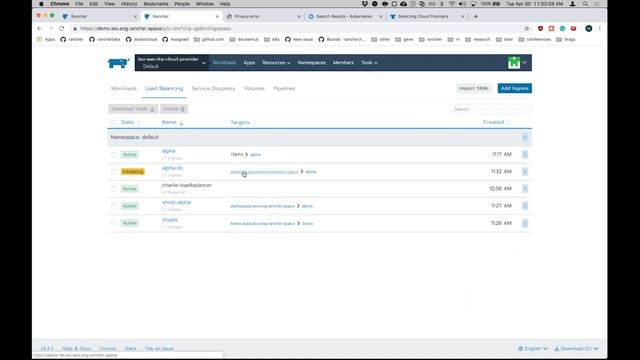640x360 pixels.
Task: Open the alpha-tls ingress link
Action: [x=172, y=168]
